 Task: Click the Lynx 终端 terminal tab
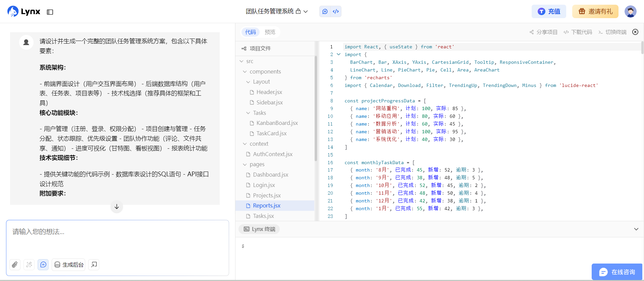click(259, 229)
